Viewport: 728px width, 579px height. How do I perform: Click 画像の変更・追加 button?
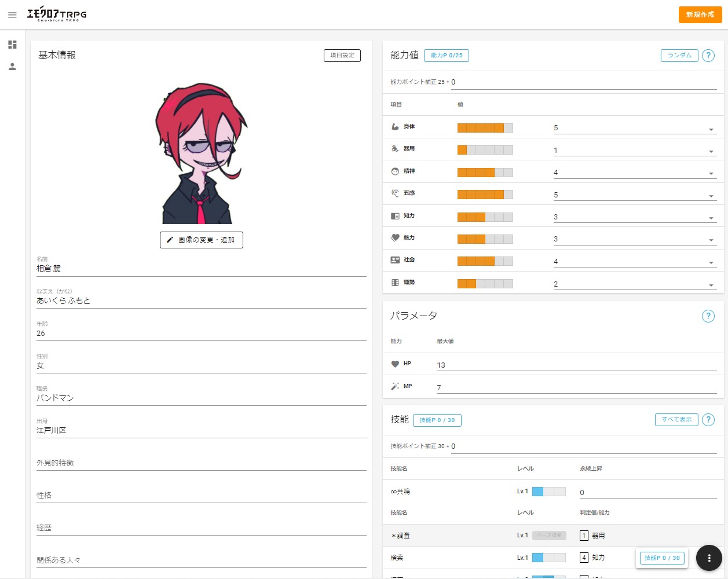point(201,240)
